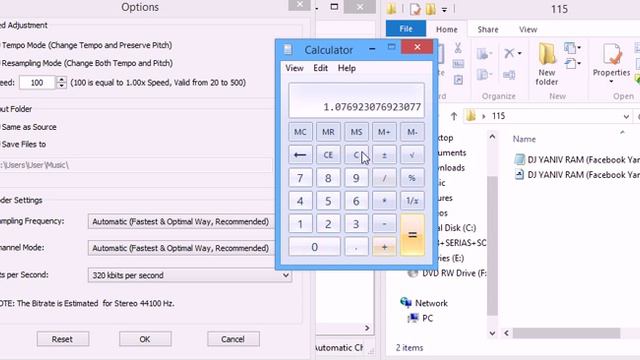The height and width of the screenshot is (360, 640).
Task: Click digit 6 on Calculator
Action: tap(356, 201)
